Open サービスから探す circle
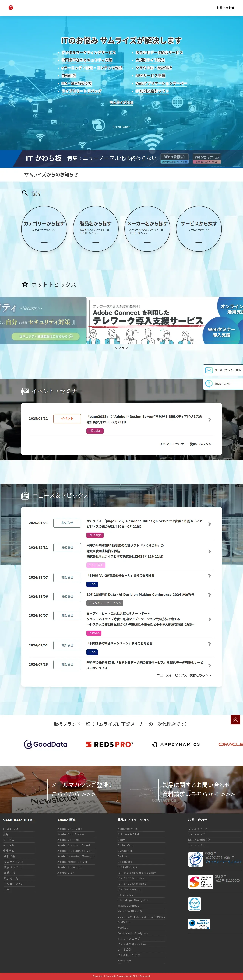Viewport: 243px width, 980px height. [199, 229]
